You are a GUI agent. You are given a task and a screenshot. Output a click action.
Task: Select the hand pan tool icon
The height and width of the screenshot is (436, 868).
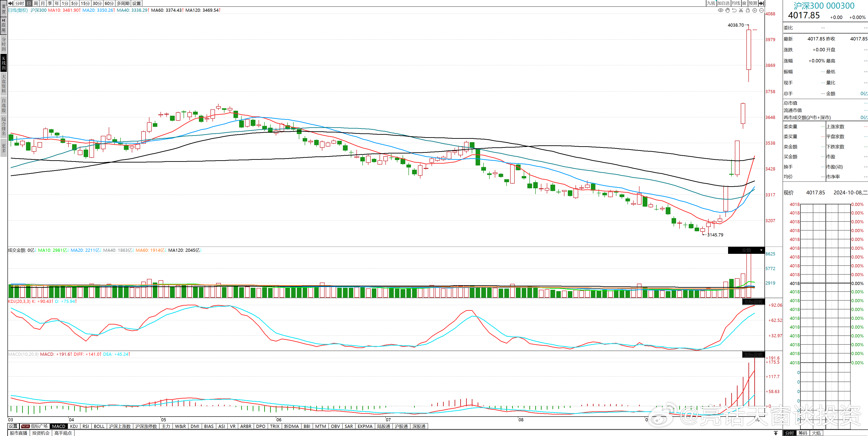point(727,10)
